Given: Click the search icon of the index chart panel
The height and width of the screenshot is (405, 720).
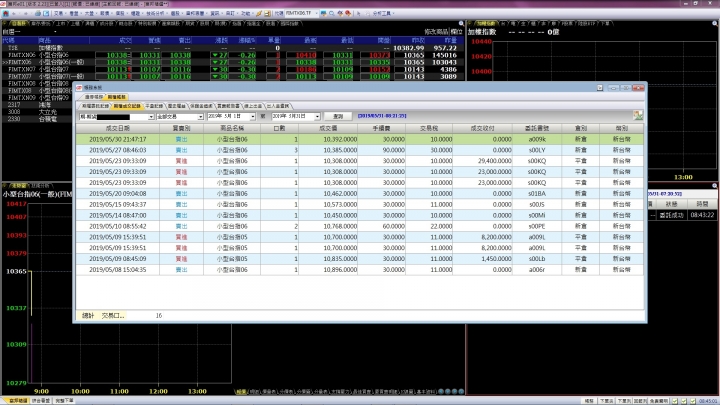Looking at the screenshot, I should point(715,23).
